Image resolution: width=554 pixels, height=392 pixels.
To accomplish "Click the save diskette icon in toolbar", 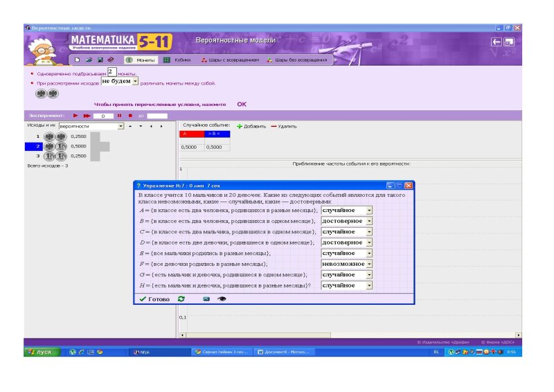I will pos(99,60).
